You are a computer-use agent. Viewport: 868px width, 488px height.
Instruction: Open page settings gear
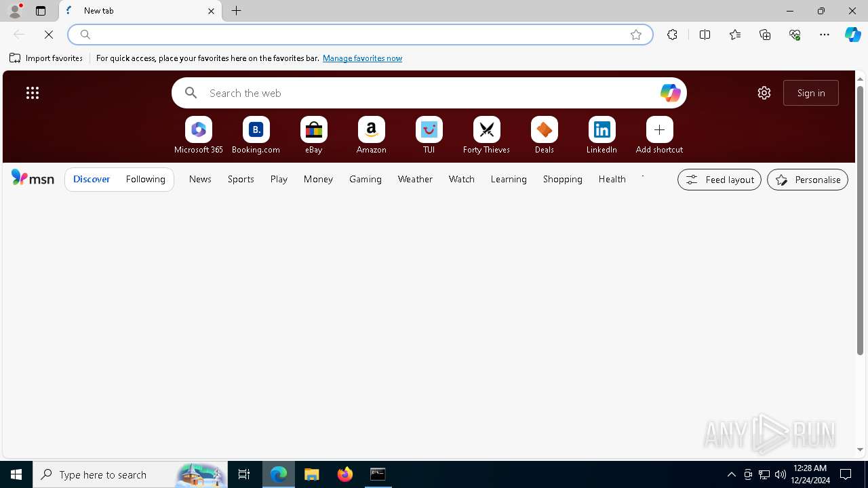(x=764, y=93)
